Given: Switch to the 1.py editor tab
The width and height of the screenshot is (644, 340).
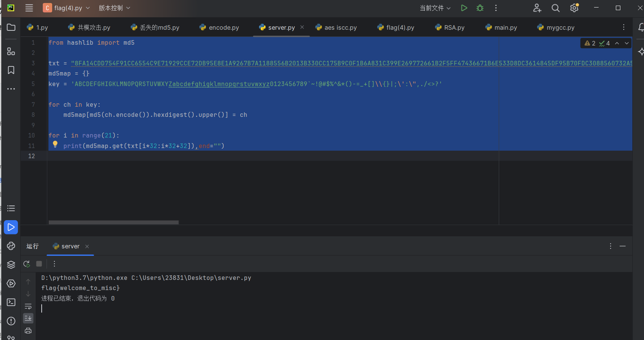Looking at the screenshot, I should pyautogui.click(x=38, y=27).
